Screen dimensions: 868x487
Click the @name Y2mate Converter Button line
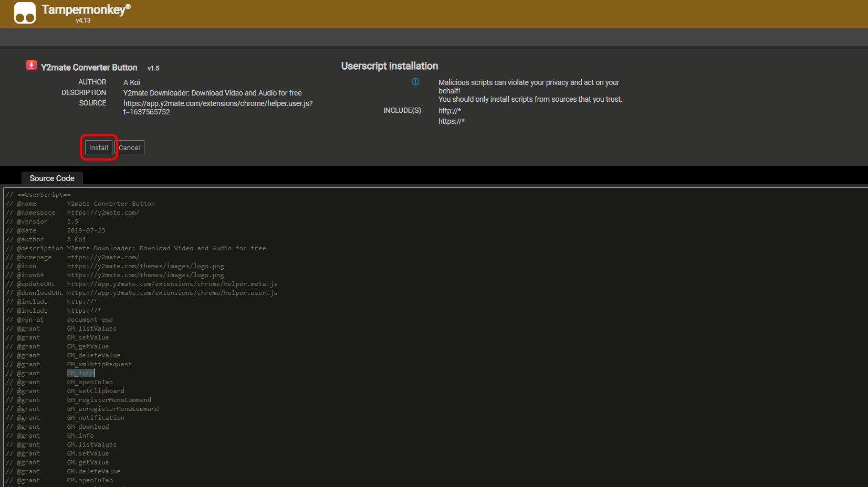(80, 204)
